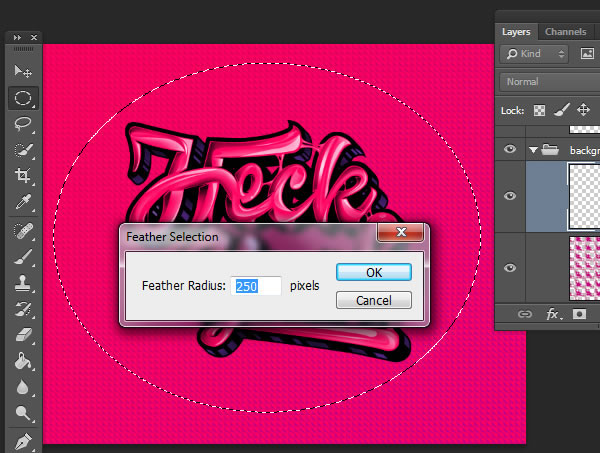Select the Clone Stamp tool
600x453 pixels.
pyautogui.click(x=23, y=284)
